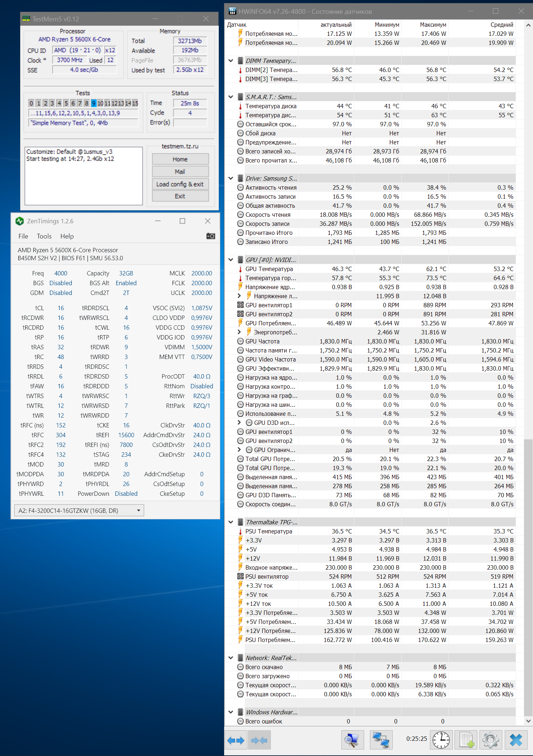Click the thermometer icon beside PSU Температура
Viewport: 533px width, 756px height.
[240, 531]
